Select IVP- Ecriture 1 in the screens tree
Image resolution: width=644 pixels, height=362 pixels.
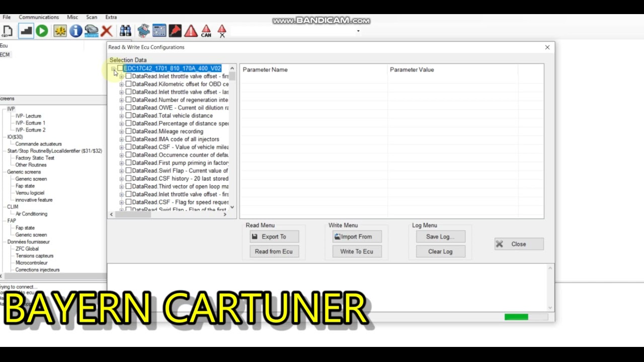(x=30, y=123)
